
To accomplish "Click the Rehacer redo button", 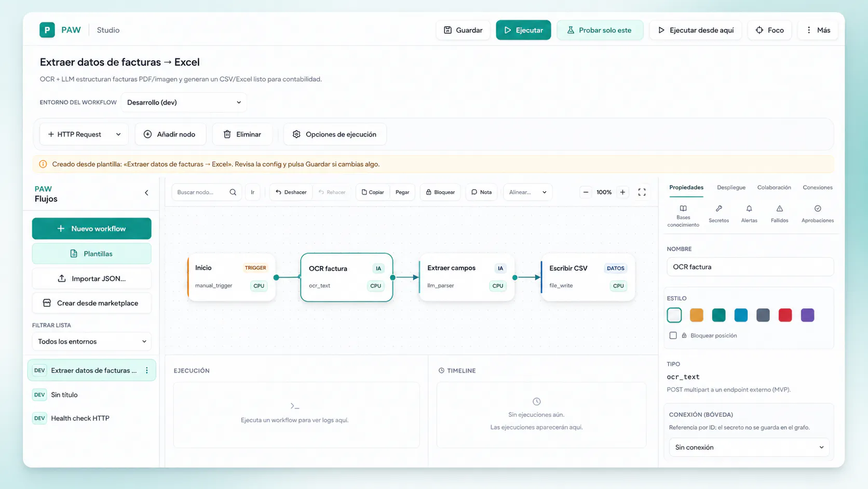I will click(332, 192).
